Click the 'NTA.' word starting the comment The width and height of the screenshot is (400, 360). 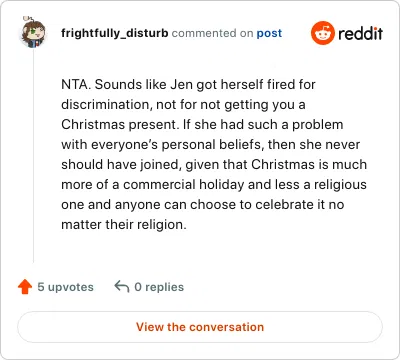click(76, 85)
